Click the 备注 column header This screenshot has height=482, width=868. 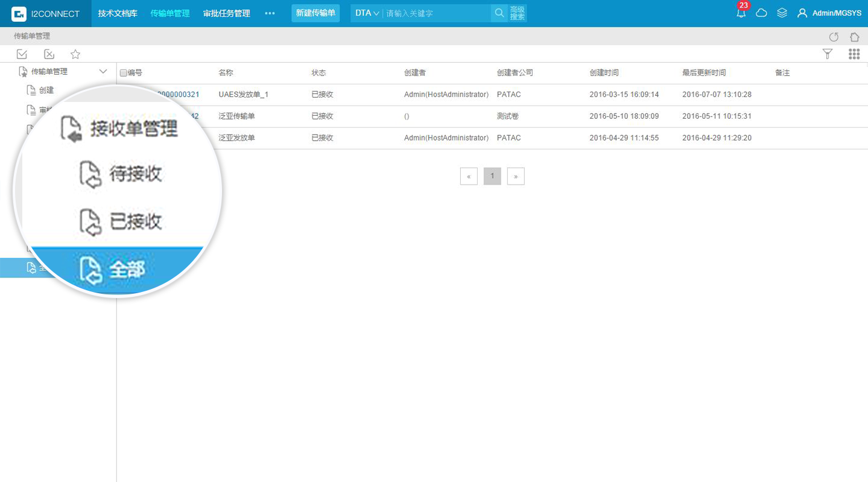(x=782, y=73)
